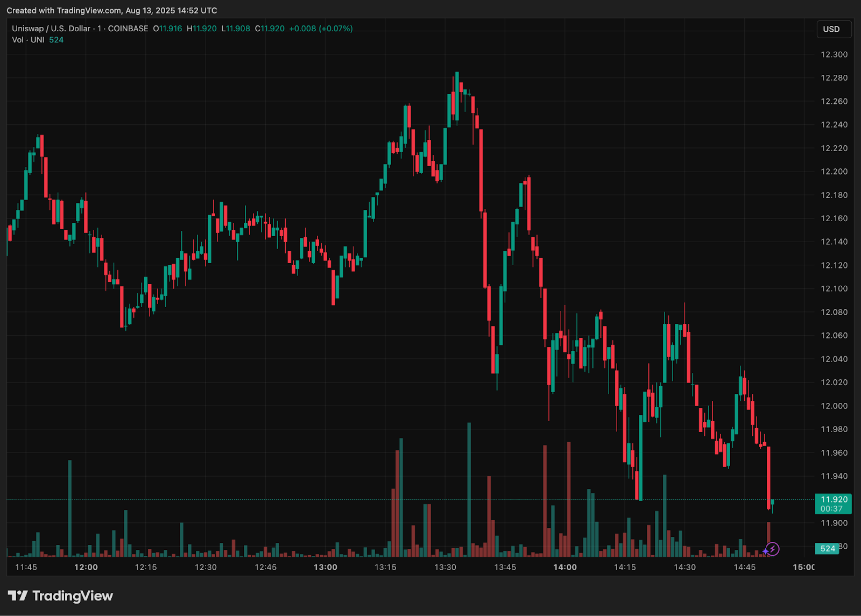The image size is (861, 616).
Task: Click the +0.008 (+0.07%) change value
Action: [321, 29]
